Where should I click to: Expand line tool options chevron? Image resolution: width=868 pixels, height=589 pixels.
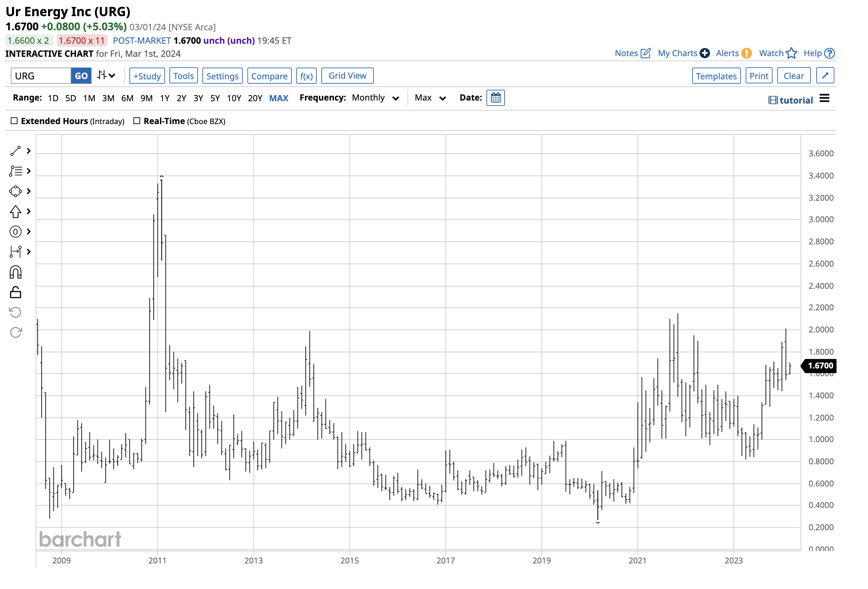29,151
